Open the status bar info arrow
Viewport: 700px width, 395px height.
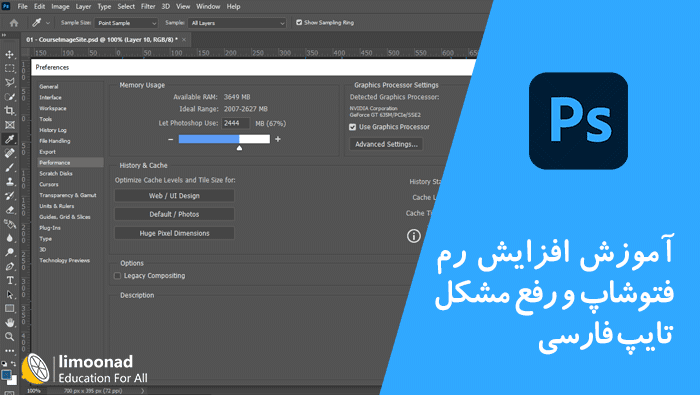point(142,391)
